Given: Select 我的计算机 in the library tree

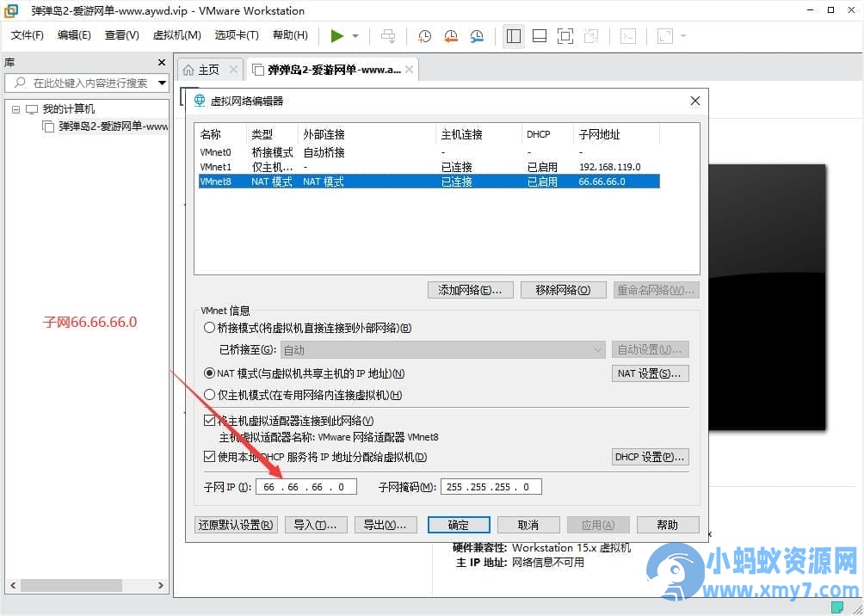Looking at the screenshot, I should [x=68, y=109].
